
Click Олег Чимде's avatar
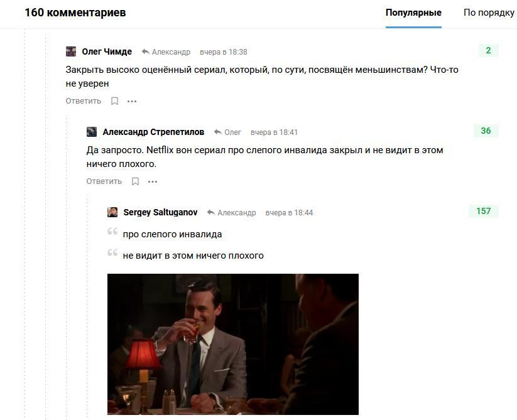point(71,51)
